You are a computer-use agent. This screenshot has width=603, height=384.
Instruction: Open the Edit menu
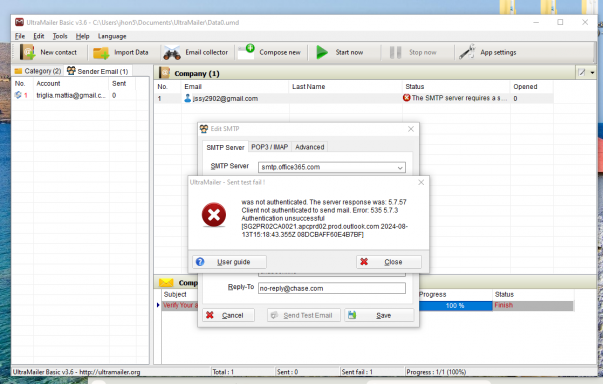tap(38, 36)
